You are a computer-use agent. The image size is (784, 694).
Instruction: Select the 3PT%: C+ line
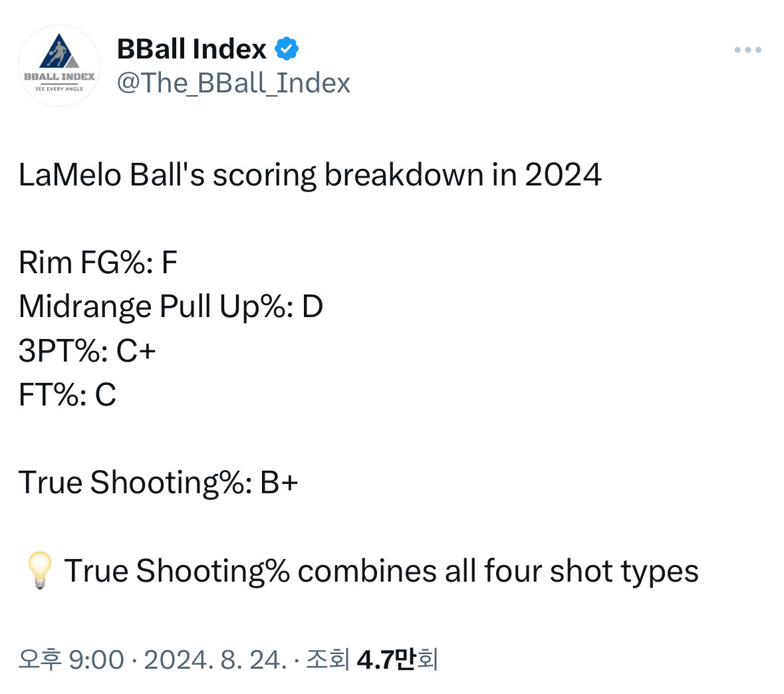point(87,351)
